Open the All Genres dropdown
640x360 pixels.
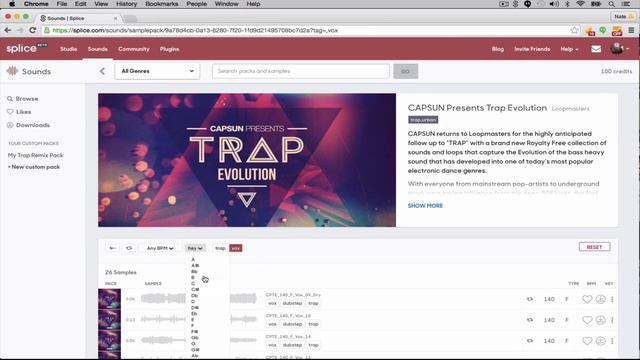coord(158,71)
